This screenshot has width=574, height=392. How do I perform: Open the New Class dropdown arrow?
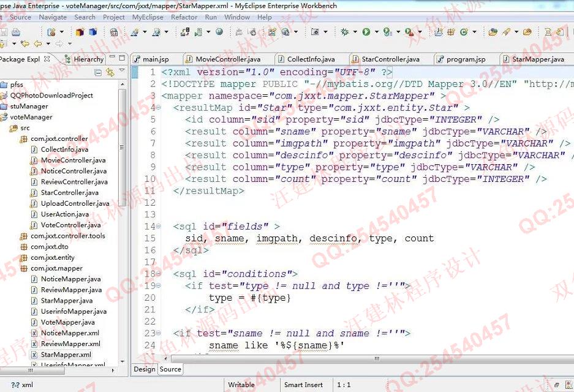[x=474, y=32]
